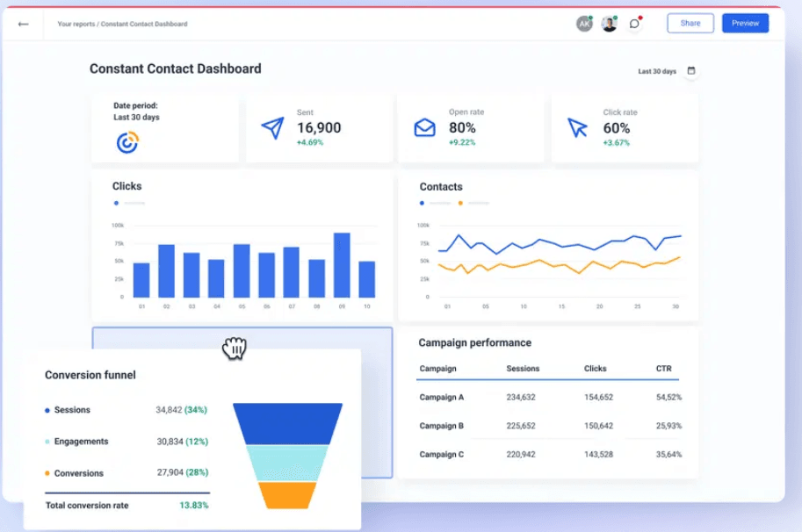This screenshot has width=802, height=532.
Task: Click the Sessions legend entry in funnel
Action: tap(68, 410)
